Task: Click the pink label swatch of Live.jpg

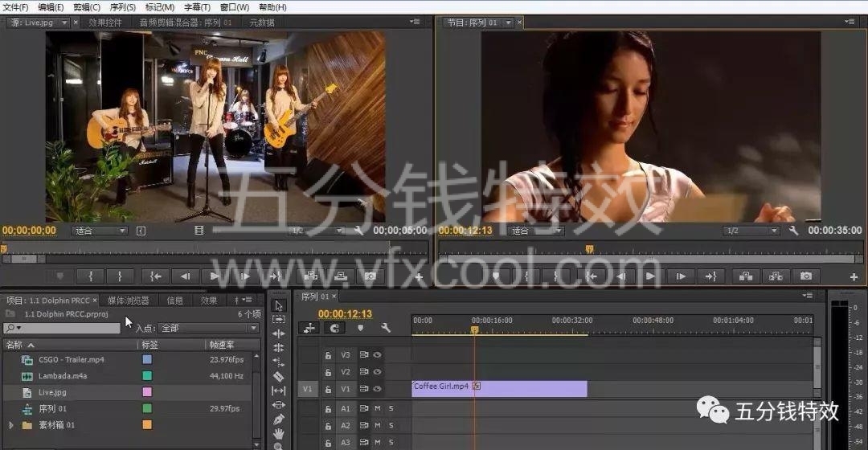Action: pyautogui.click(x=147, y=392)
